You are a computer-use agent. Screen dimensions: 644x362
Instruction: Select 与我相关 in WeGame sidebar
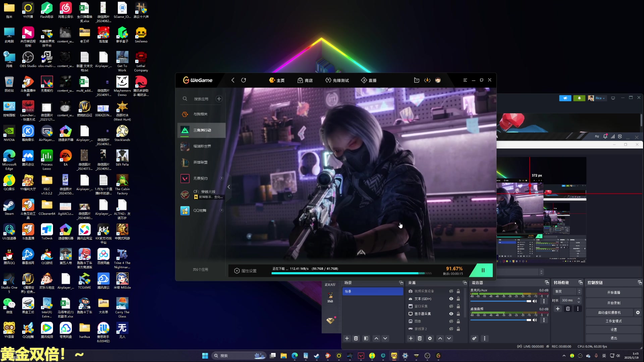[201, 114]
